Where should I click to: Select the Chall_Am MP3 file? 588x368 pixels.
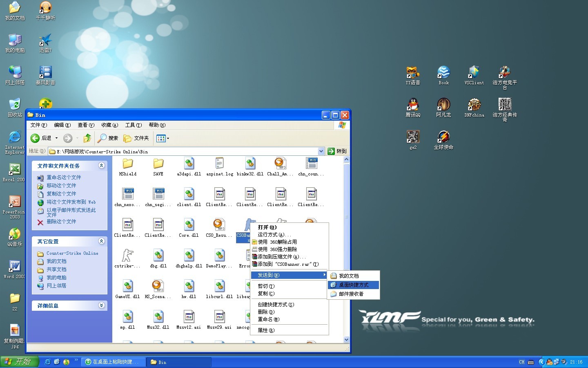point(280,167)
